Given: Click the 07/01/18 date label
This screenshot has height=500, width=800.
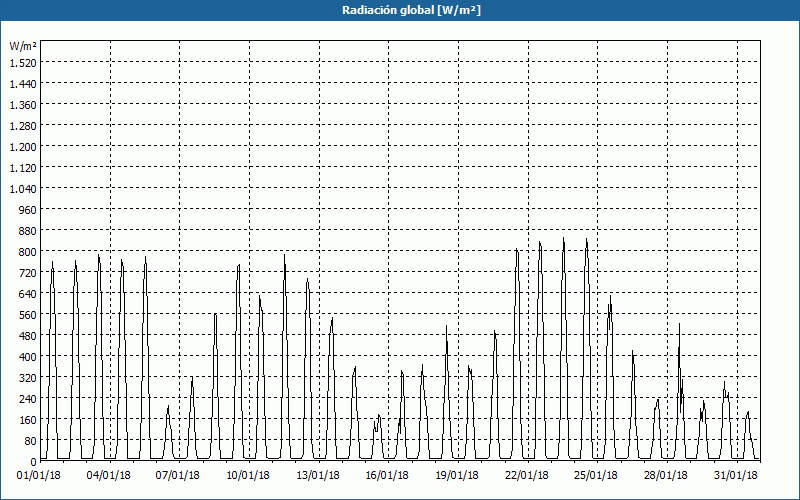Looking at the screenshot, I should pyautogui.click(x=178, y=476).
